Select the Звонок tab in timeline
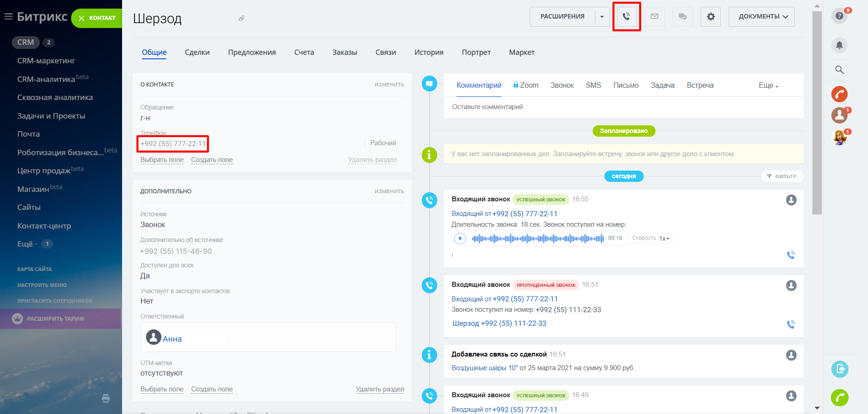 [x=562, y=86]
